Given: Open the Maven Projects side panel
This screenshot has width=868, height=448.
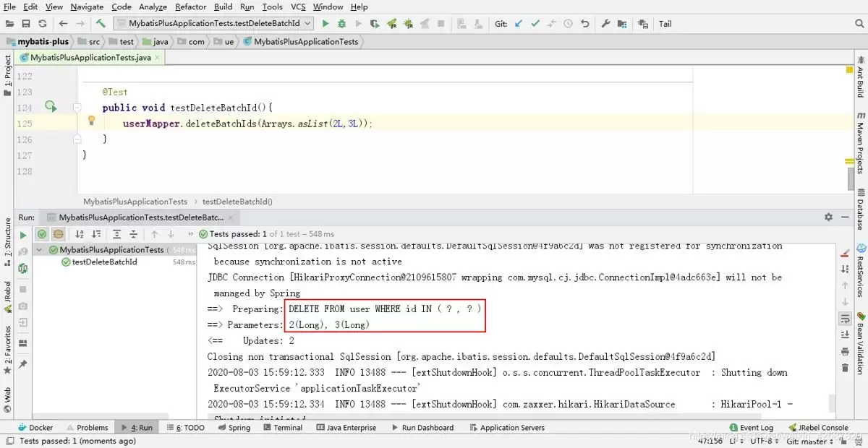Looking at the screenshot, I should (x=860, y=143).
